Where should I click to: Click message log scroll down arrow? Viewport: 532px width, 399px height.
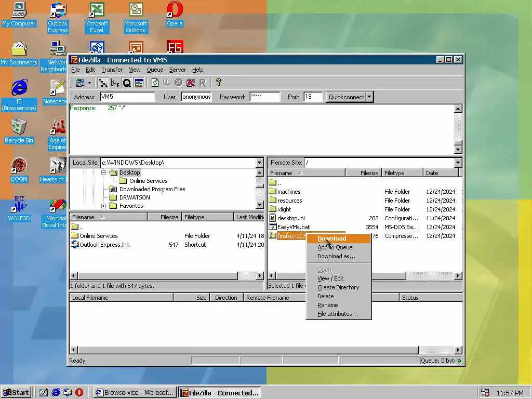(x=458, y=150)
